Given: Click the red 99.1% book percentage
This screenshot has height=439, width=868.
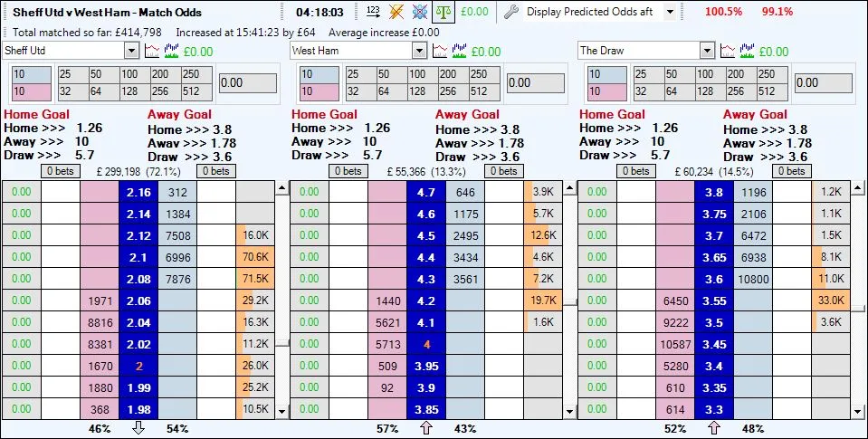Looking at the screenshot, I should 777,12.
